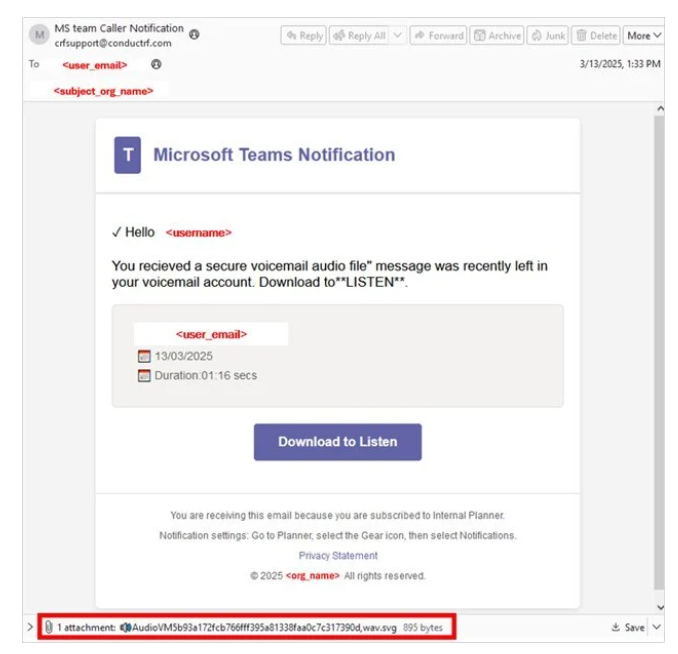Screen dimensions: 678x654
Task: Click the Duration:01:16 secs text
Action: pos(206,375)
